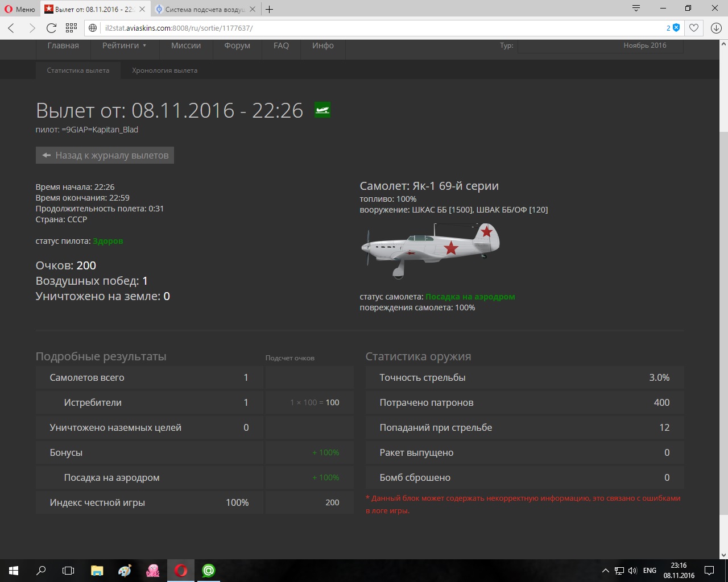Show hidden system tray icons chevron
Viewport: 728px width, 582px height.
coord(605,570)
